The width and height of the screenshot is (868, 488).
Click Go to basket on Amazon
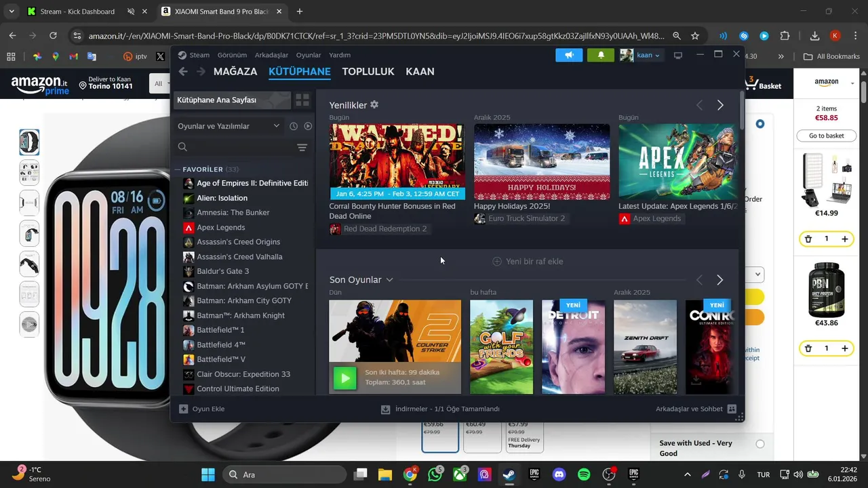point(826,136)
